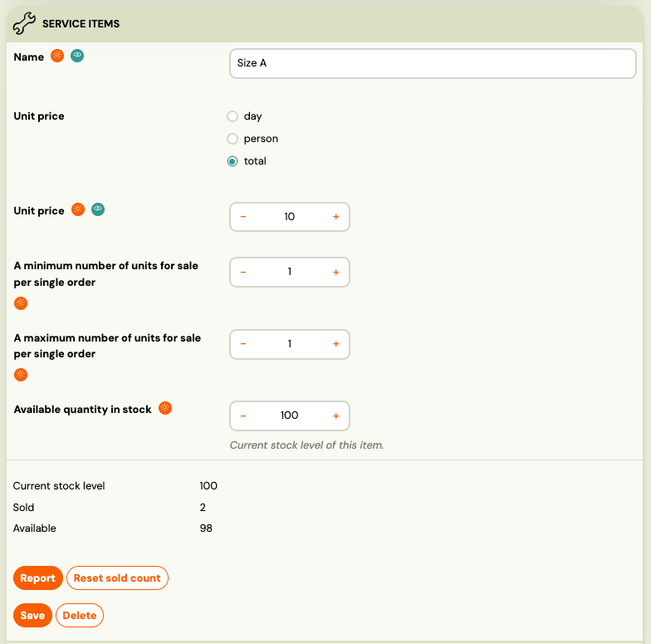Click the orange icon beside Available quantity in stock
This screenshot has width=651, height=644.
[165, 408]
